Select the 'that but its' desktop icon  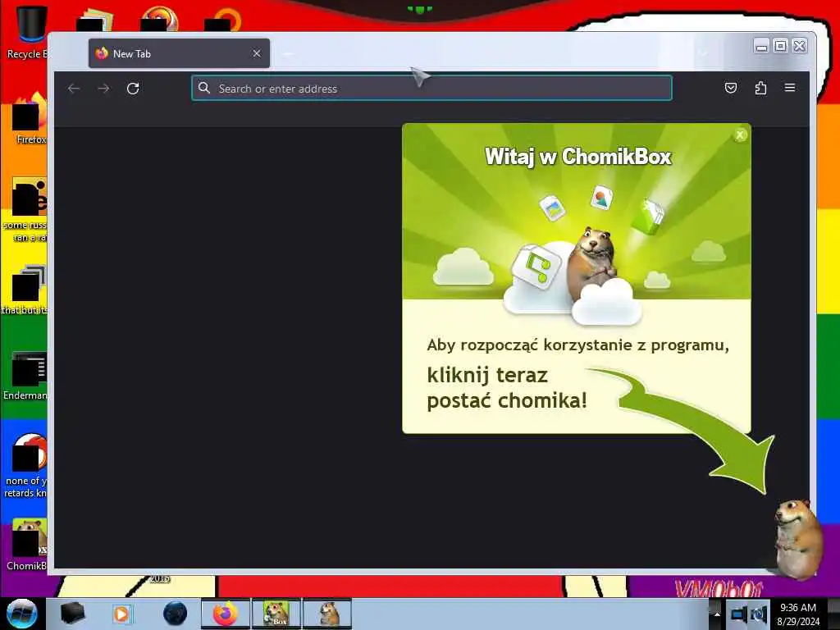[25, 290]
